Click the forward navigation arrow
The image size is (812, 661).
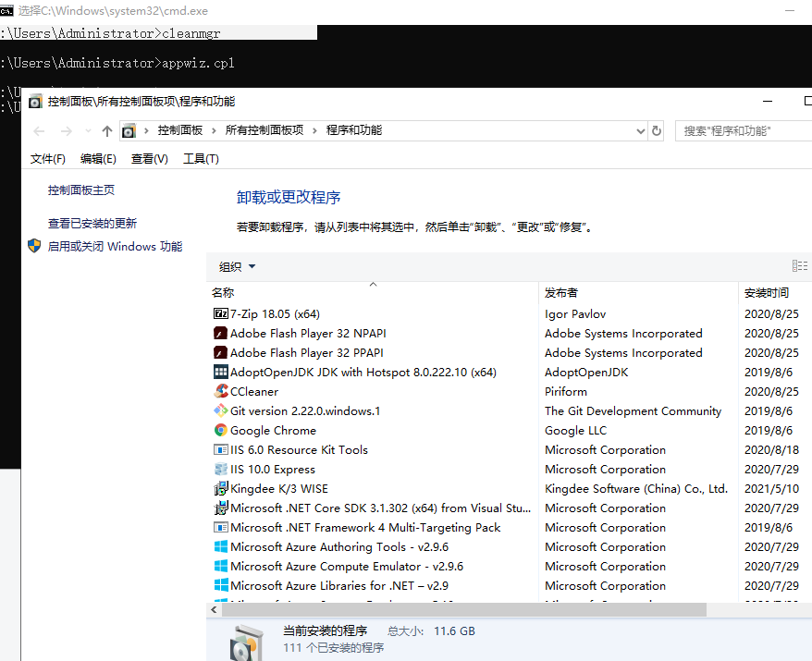[67, 131]
